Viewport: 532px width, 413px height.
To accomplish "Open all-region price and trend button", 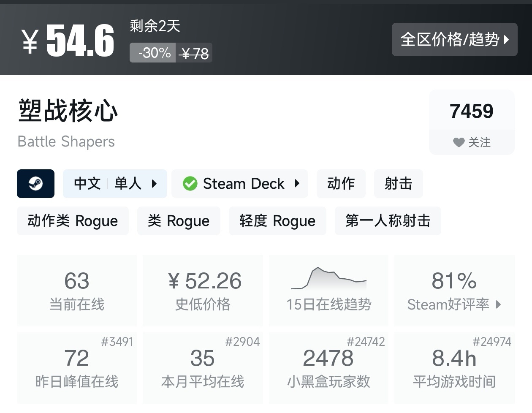I will tap(454, 39).
